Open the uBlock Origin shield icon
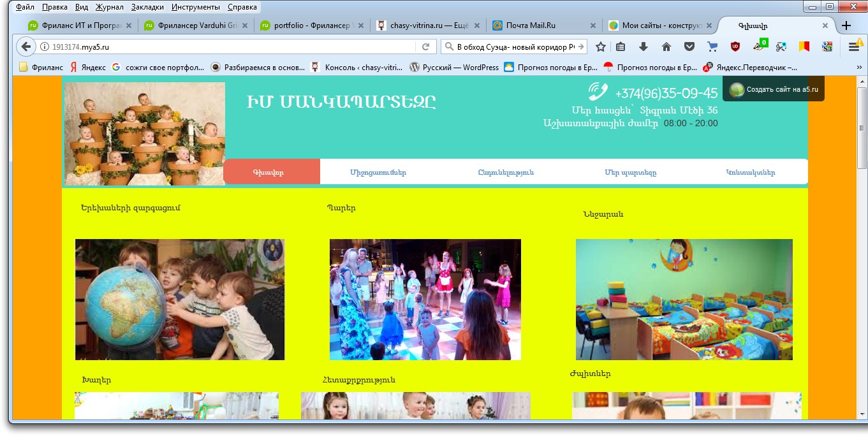Screen dimensions: 868x436 pyautogui.click(x=735, y=47)
